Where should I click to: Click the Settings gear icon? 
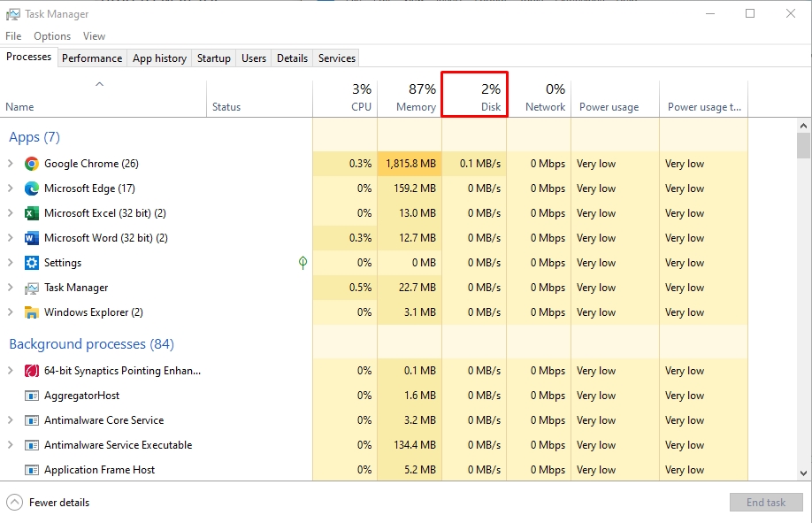coord(32,263)
